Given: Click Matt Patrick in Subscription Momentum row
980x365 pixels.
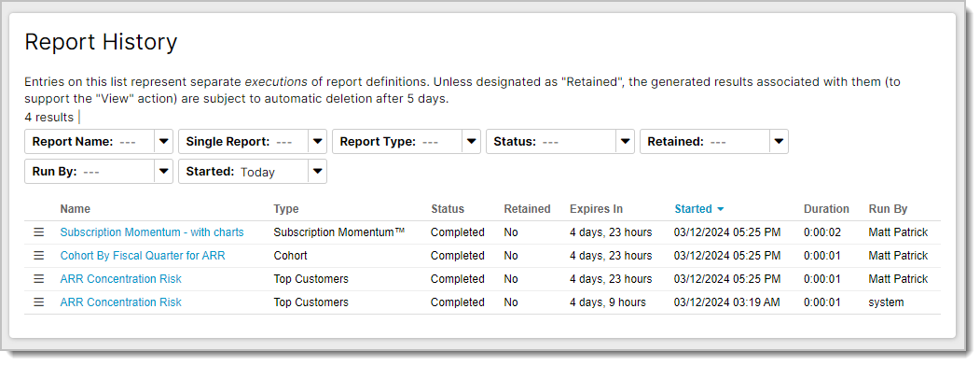Looking at the screenshot, I should click(x=898, y=232).
